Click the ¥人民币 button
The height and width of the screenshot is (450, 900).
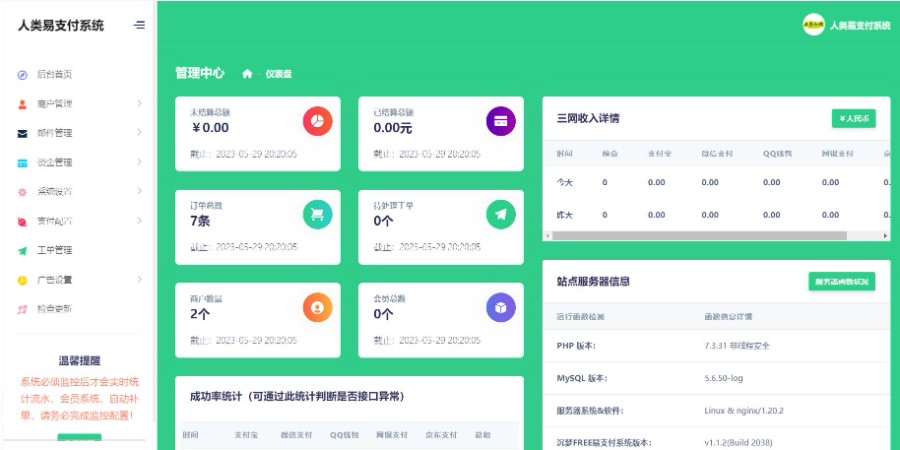(x=854, y=119)
